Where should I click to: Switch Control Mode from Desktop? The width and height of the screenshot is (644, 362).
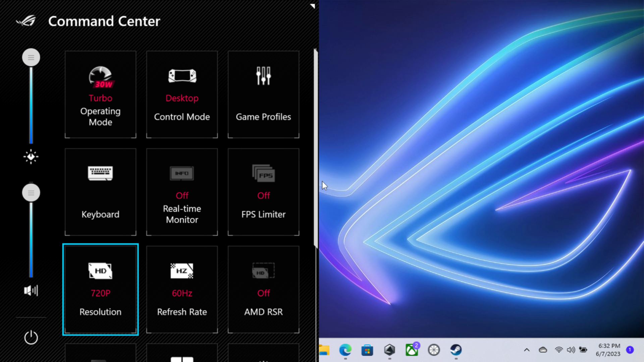(182, 94)
